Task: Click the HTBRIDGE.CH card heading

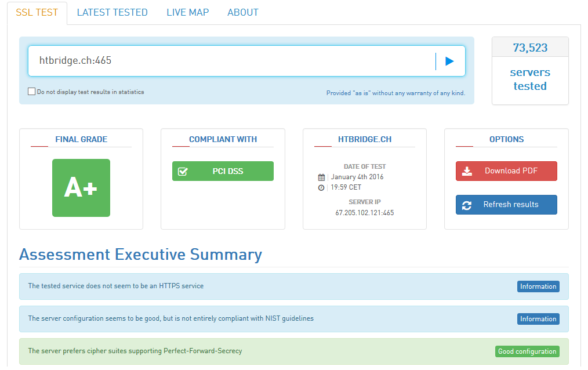Action: 365,139
